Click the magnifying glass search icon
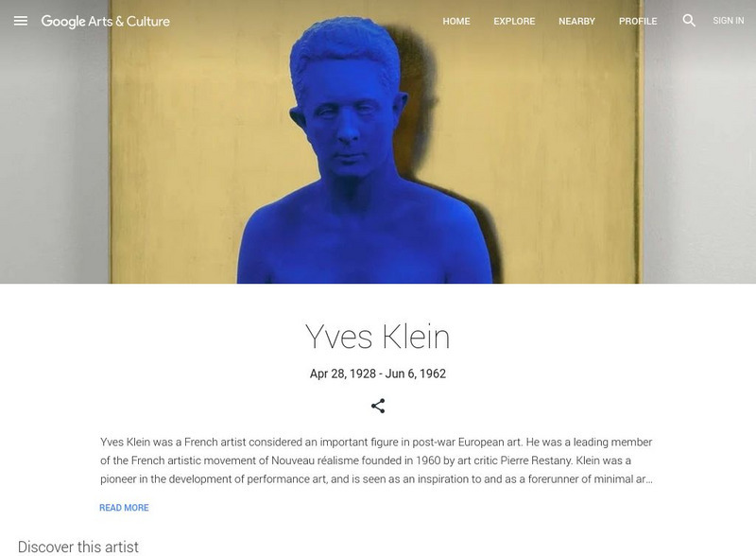 [x=689, y=20]
